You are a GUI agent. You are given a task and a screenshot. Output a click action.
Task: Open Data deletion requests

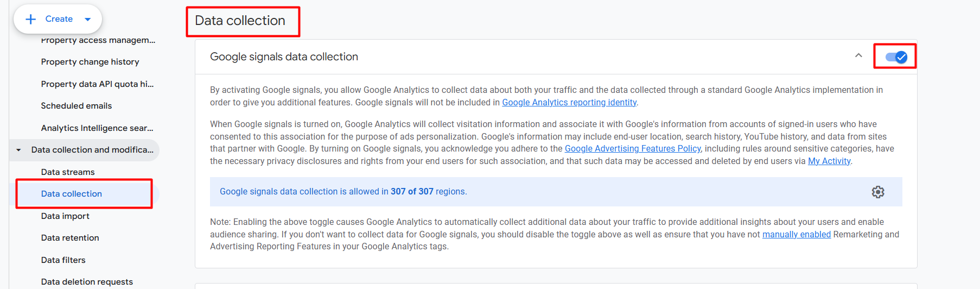(87, 282)
